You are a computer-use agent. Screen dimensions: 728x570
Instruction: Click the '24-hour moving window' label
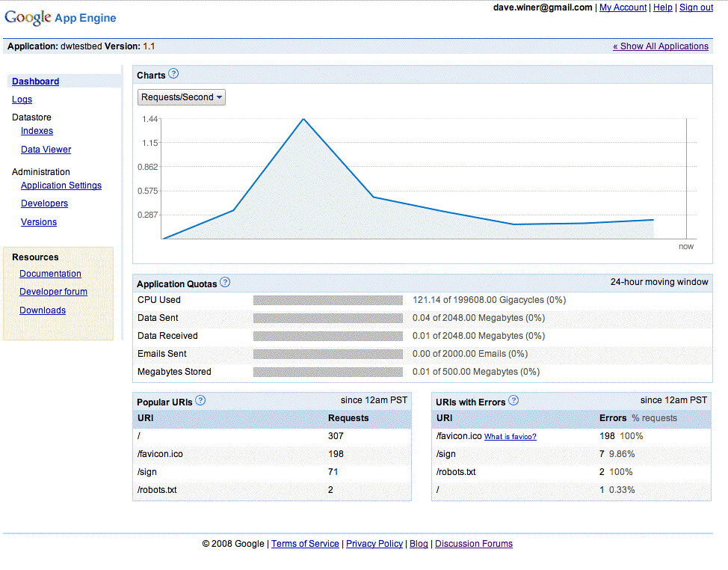pyautogui.click(x=659, y=282)
